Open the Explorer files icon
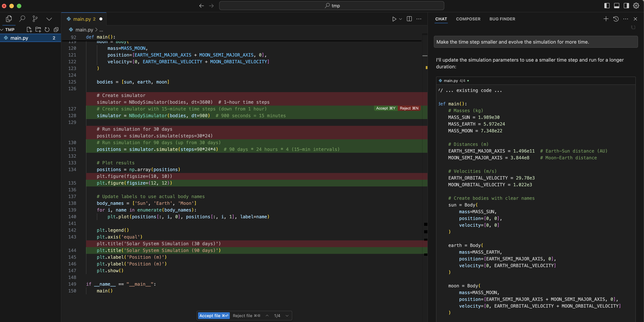The image size is (644, 322). [x=9, y=19]
